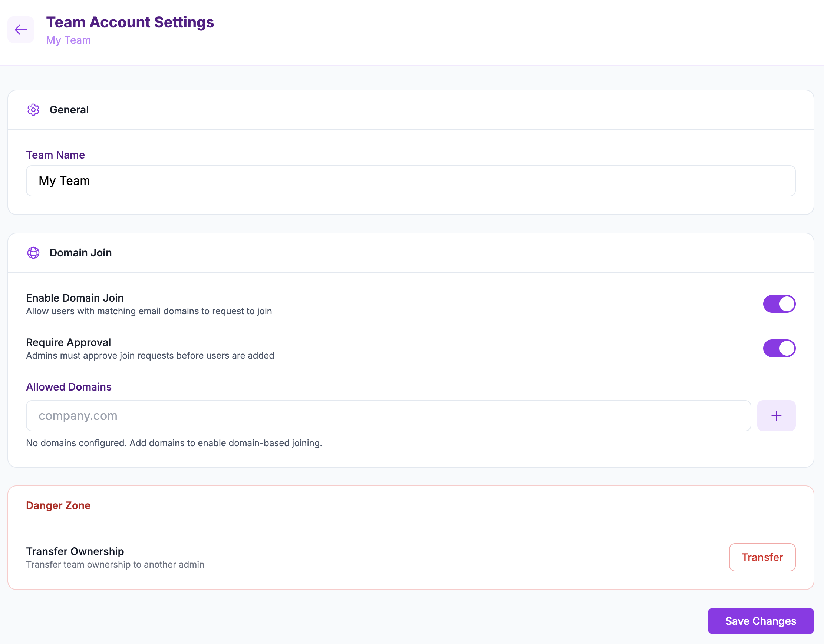Select the General section header
824x644 pixels.
click(x=69, y=110)
